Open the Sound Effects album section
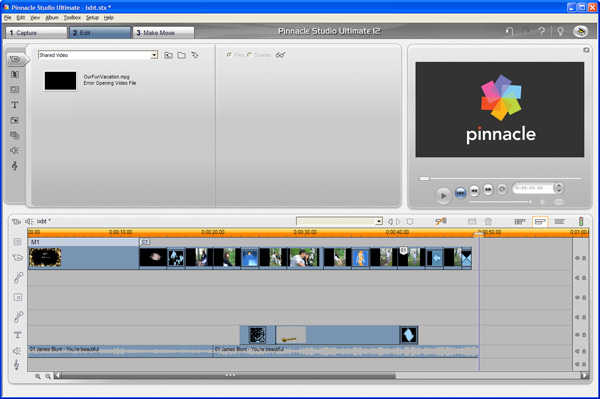The height and width of the screenshot is (399, 600). coord(15,150)
